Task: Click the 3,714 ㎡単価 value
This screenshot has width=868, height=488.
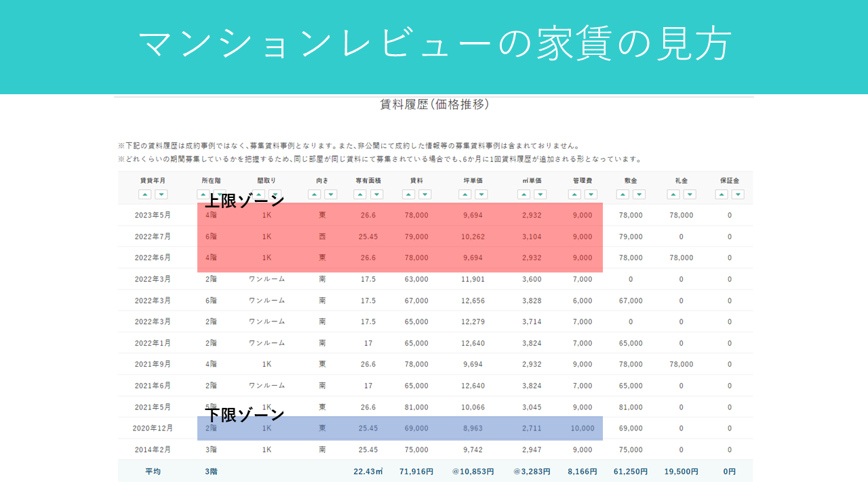Action: 532,321
